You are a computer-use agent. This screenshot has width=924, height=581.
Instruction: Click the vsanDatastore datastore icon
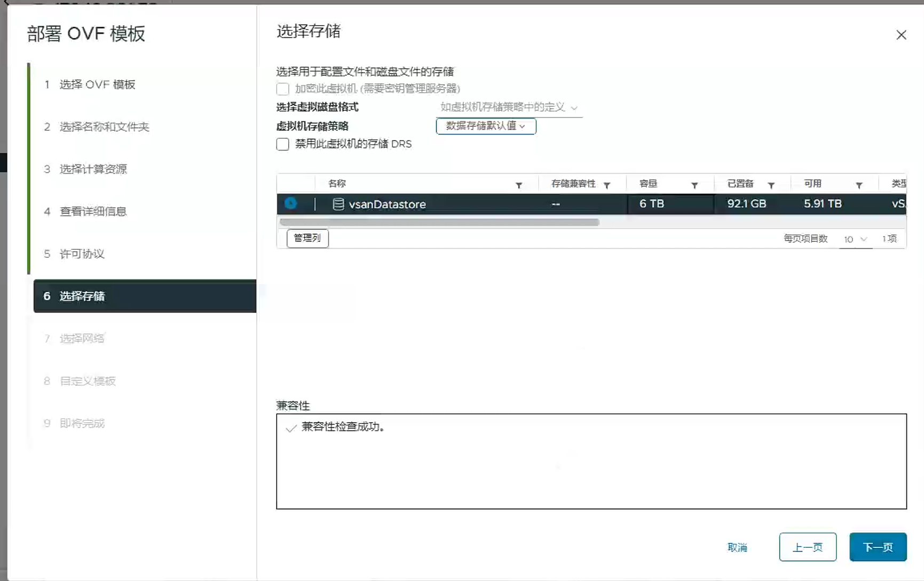click(338, 204)
